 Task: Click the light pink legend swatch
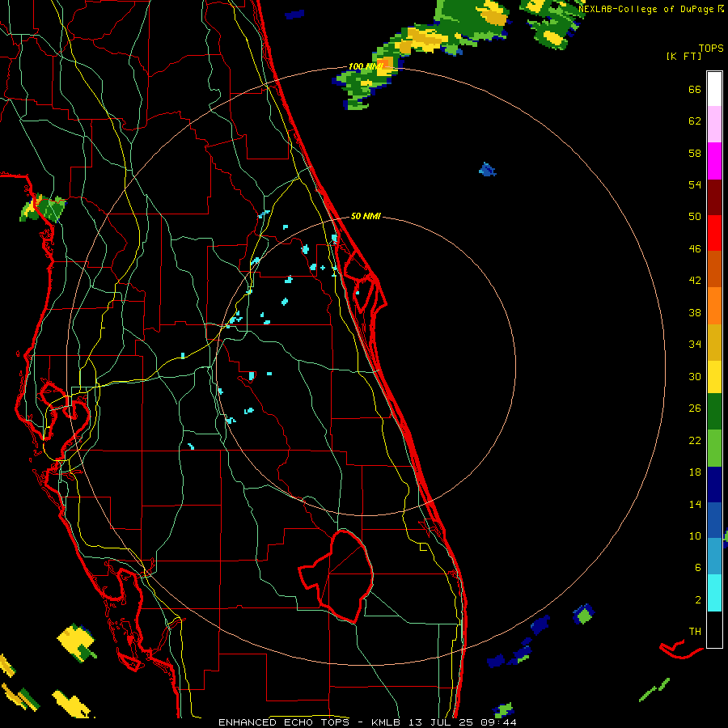[714, 124]
